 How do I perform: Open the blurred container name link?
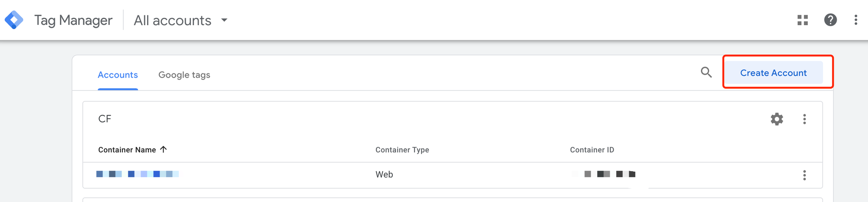point(137,174)
